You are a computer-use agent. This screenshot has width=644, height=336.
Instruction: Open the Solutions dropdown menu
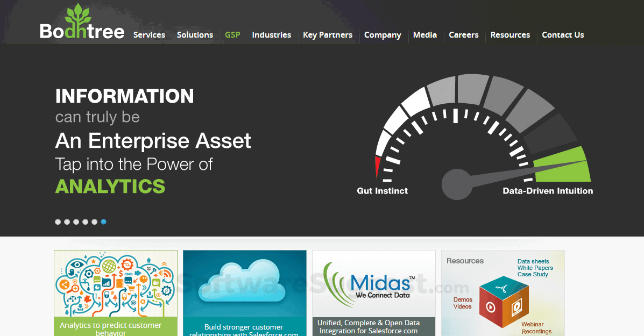pos(195,35)
